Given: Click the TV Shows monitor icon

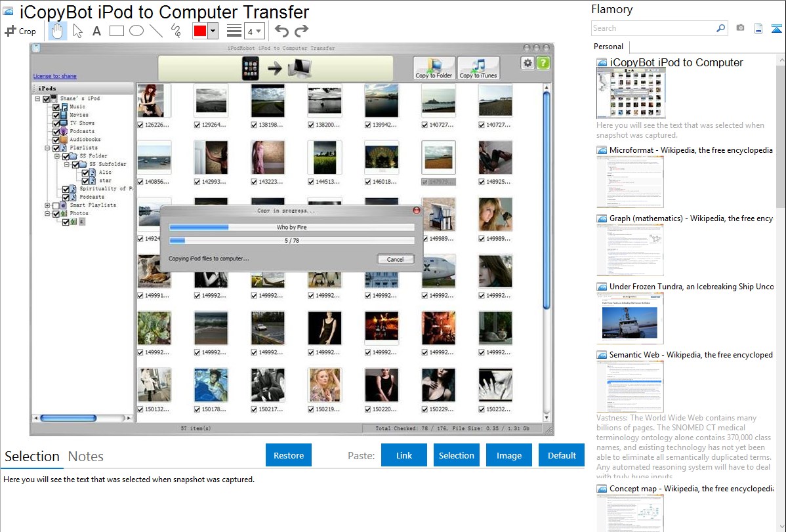Looking at the screenshot, I should point(64,123).
